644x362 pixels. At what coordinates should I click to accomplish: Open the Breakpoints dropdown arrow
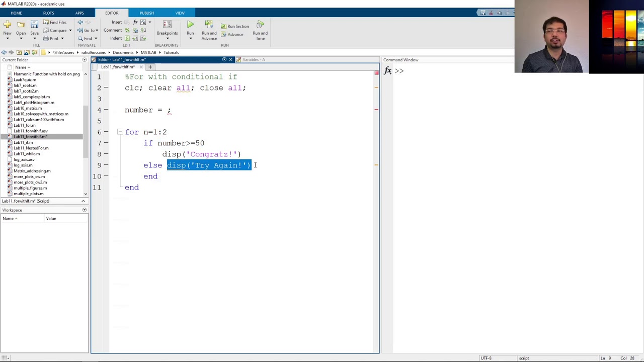pos(167,39)
